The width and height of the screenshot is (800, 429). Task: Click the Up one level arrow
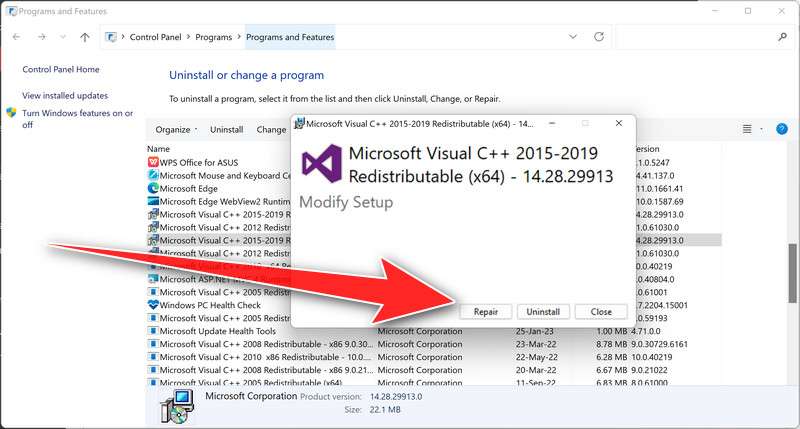[85, 37]
